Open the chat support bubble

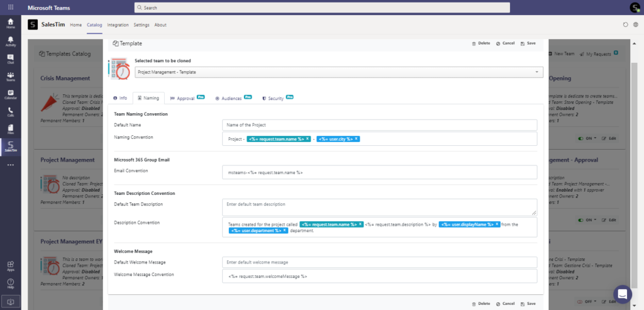[x=623, y=294]
